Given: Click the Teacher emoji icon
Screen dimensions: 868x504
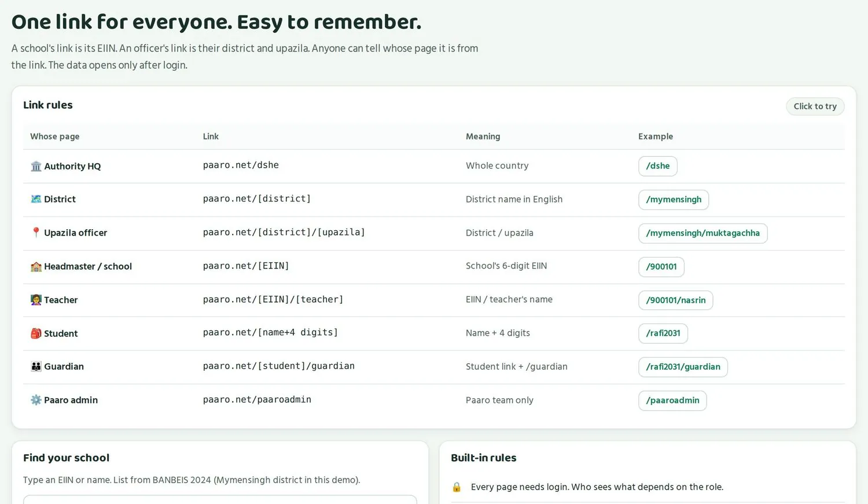Looking at the screenshot, I should [x=36, y=300].
